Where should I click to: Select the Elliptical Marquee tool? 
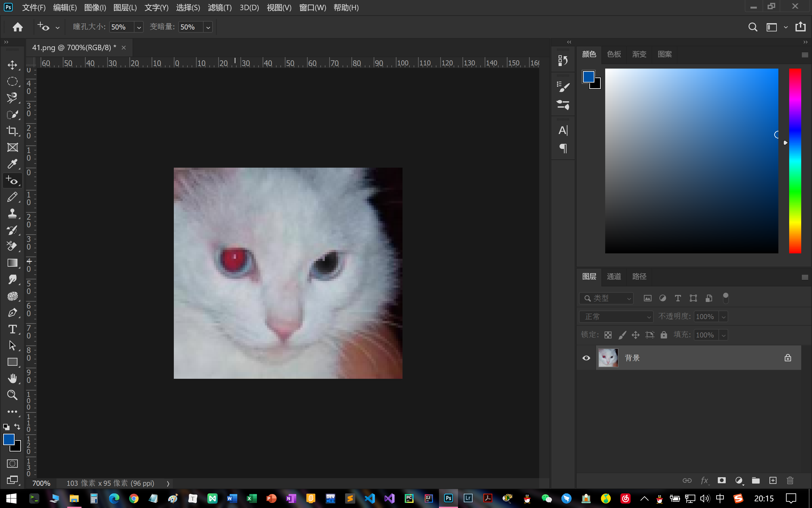(x=12, y=81)
